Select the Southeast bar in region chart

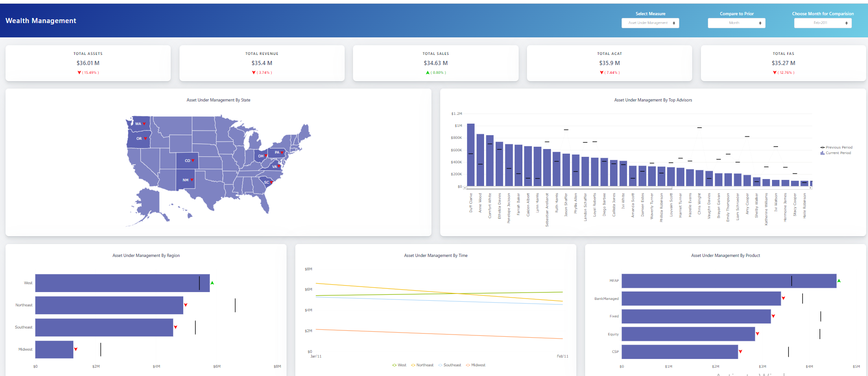(104, 328)
